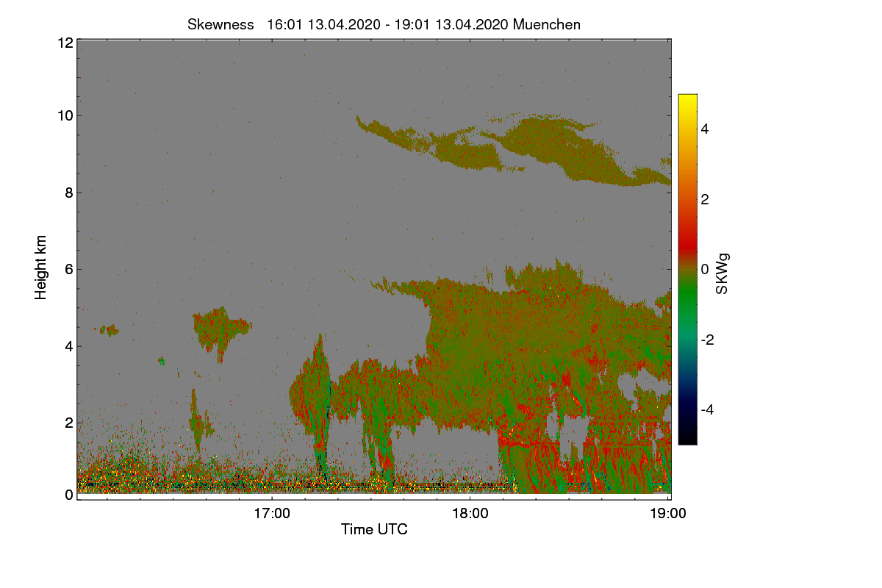Click the 19:00 time tick label
Screen dimensions: 882x588
coord(668,514)
